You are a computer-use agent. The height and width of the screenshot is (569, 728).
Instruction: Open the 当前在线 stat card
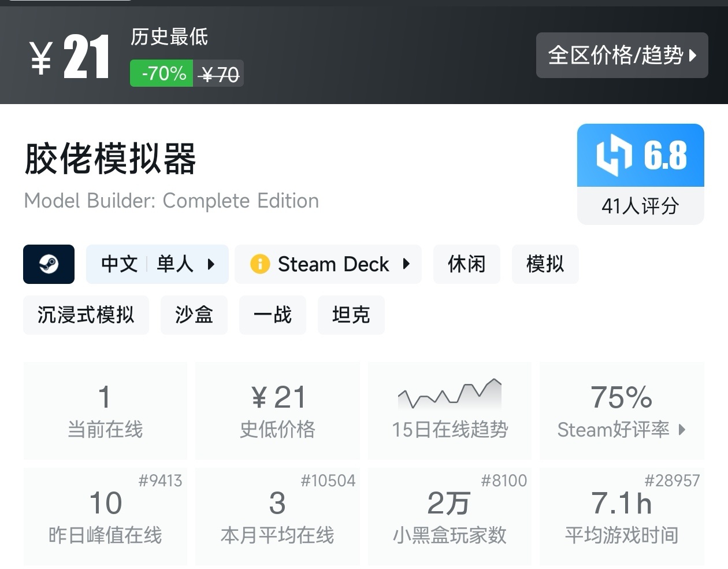point(105,411)
